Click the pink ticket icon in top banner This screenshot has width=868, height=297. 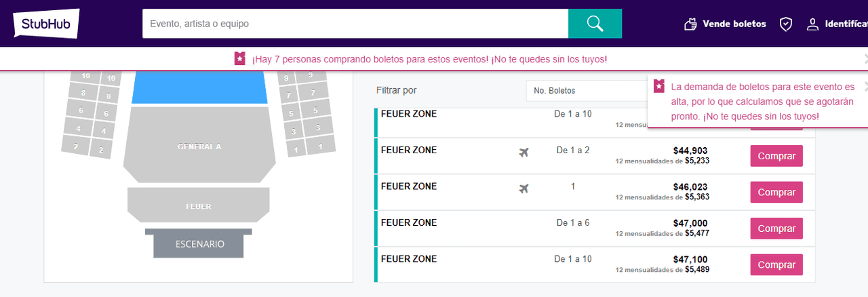pyautogui.click(x=240, y=59)
